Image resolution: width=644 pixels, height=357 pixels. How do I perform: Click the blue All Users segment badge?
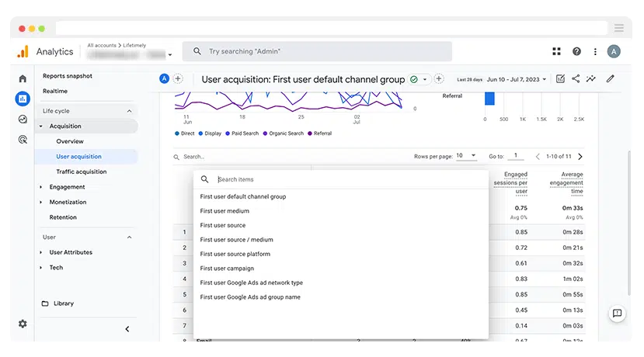[x=164, y=78]
